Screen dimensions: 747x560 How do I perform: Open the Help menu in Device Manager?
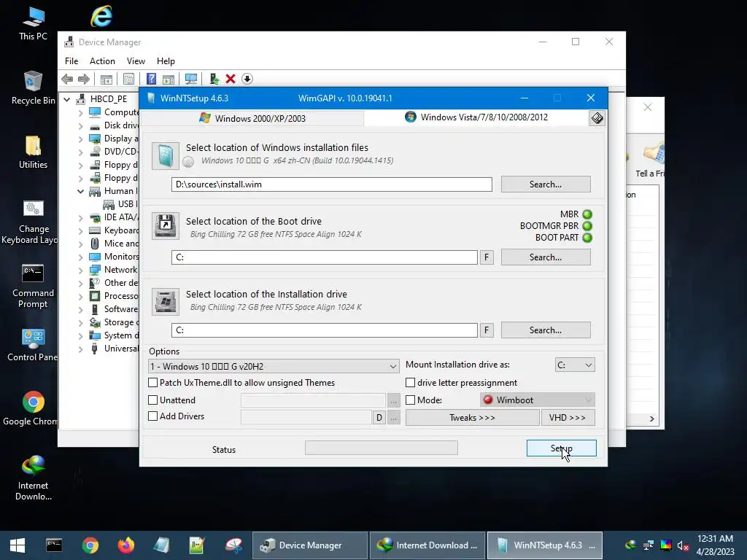166,61
